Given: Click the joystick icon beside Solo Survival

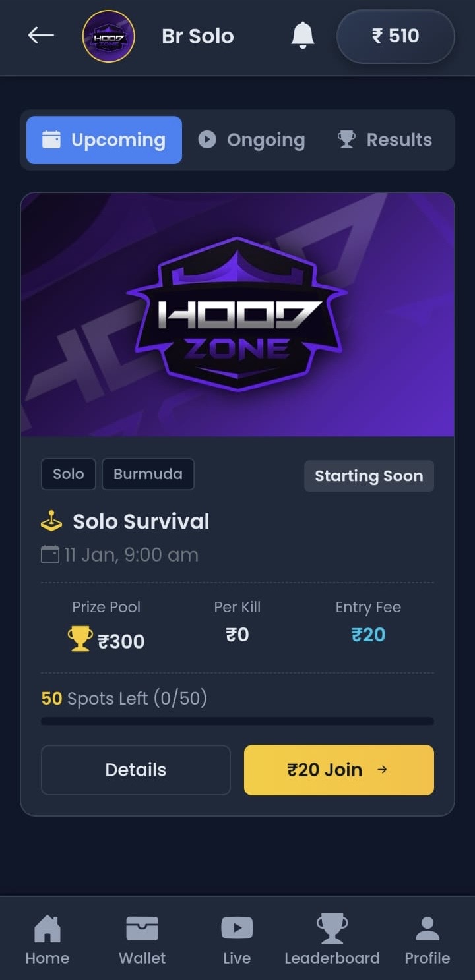Looking at the screenshot, I should coord(51,521).
